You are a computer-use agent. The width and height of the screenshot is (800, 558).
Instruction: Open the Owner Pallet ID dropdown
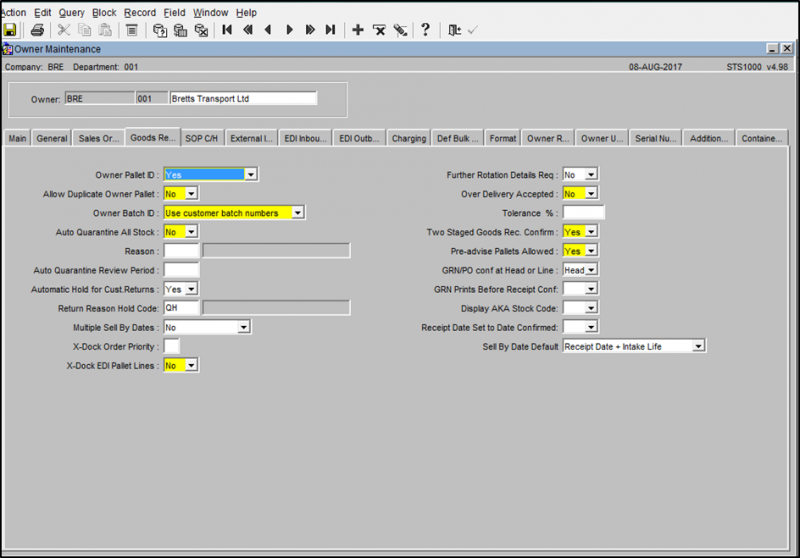[x=251, y=174]
